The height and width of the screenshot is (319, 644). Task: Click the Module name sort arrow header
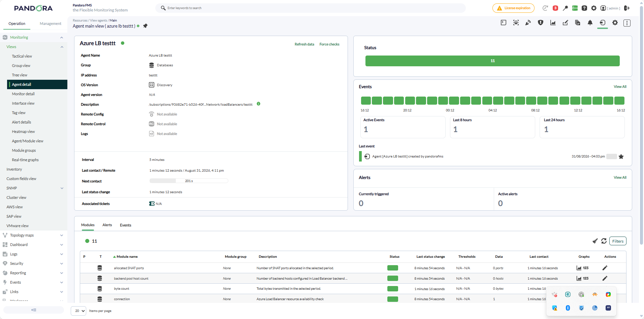click(126, 257)
